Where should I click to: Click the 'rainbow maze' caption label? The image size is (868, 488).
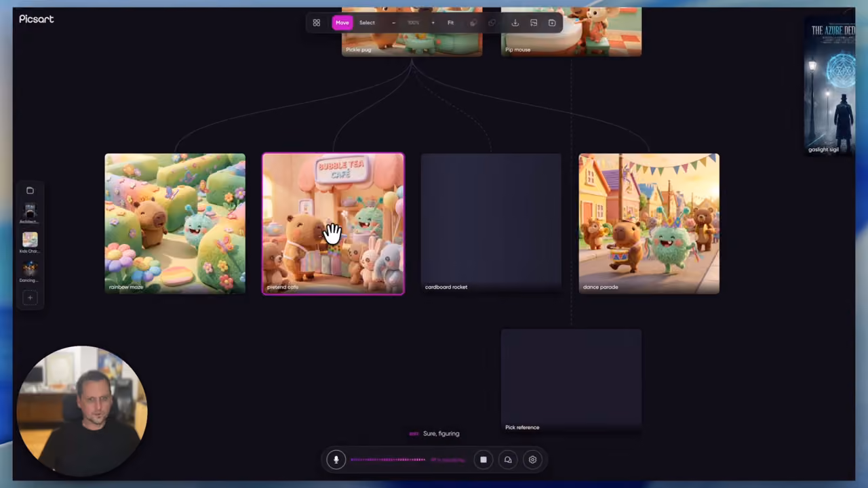coord(126,287)
